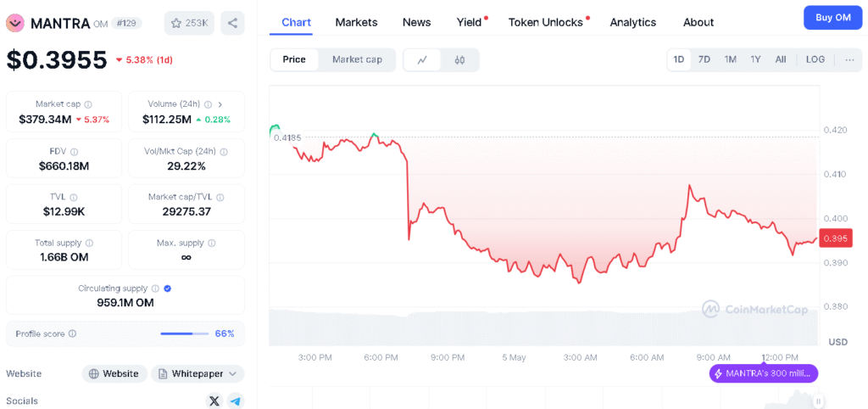868x409 pixels.
Task: Click the Max. supply info icon
Action: [x=212, y=243]
